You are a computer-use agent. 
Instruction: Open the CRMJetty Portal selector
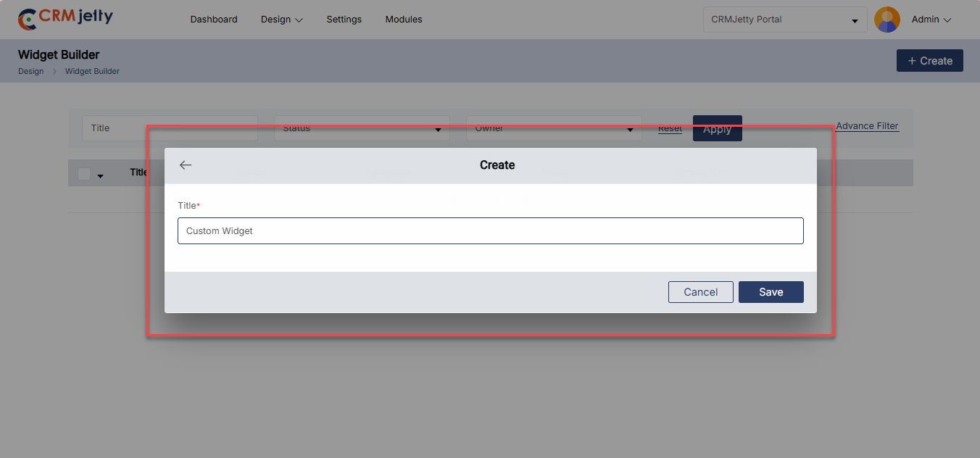point(784,20)
